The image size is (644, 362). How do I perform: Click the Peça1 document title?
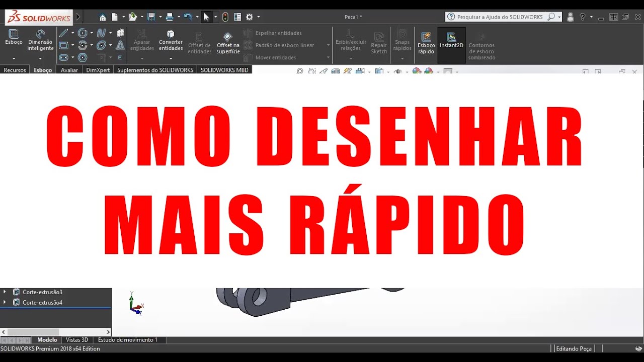coord(353,17)
